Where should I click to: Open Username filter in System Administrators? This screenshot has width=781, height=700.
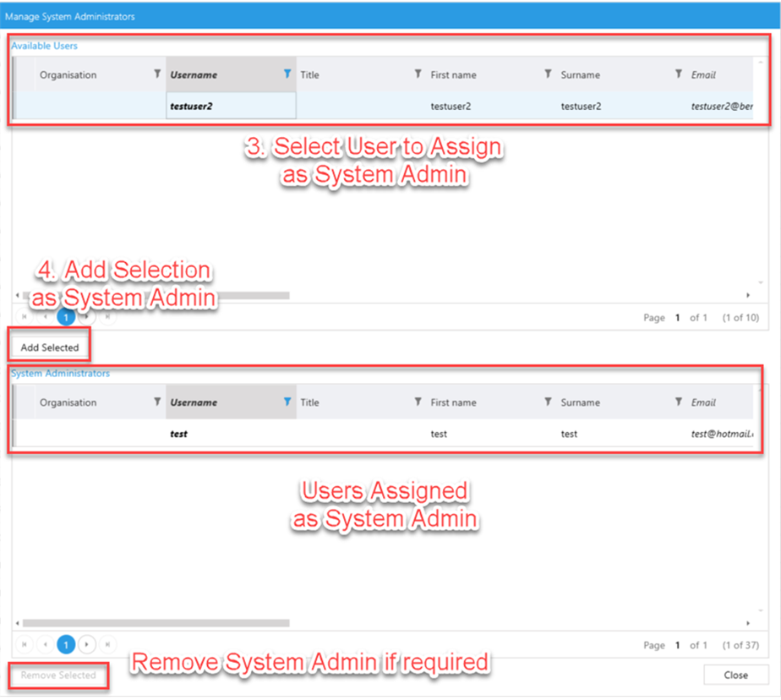(x=287, y=402)
